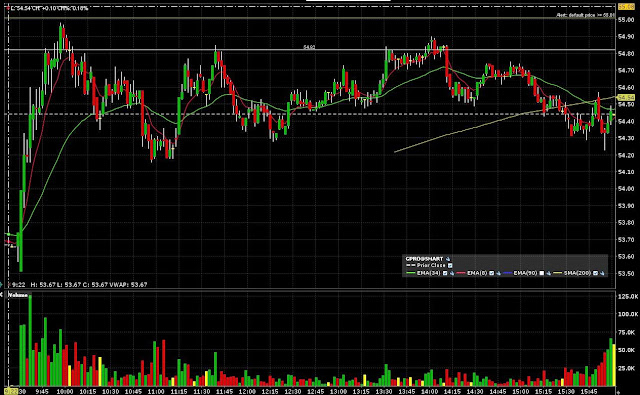This screenshot has width=640, height=395.
Task: Click the red marker at the chart's top-left corner
Action: pos(8,8)
